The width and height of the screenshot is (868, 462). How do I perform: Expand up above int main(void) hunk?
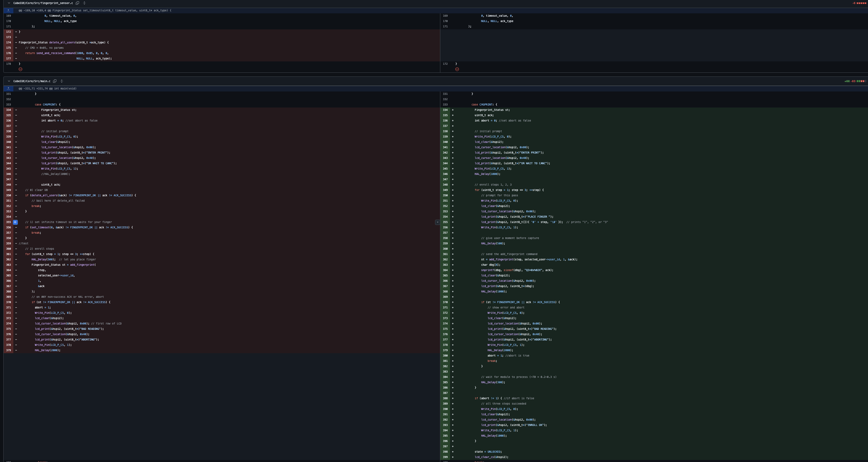pos(8,89)
